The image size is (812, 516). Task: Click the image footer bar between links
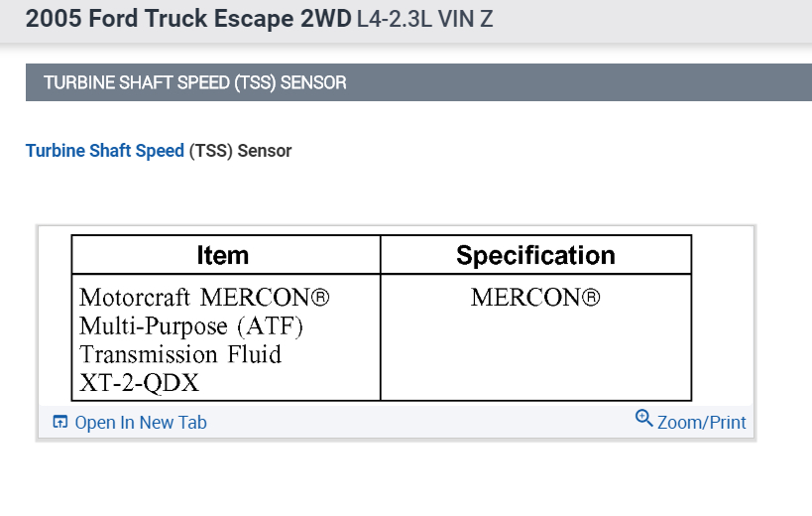[x=416, y=423]
